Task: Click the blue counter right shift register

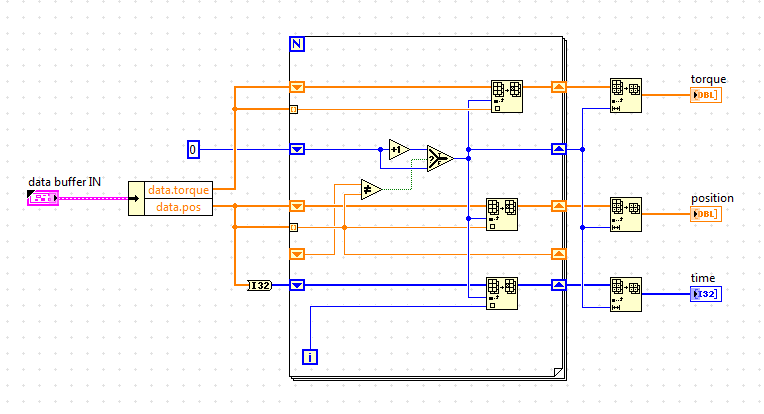Action: pos(558,149)
